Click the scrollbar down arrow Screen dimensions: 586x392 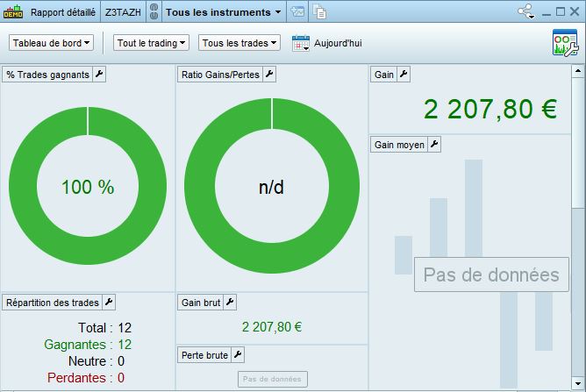tap(578, 383)
